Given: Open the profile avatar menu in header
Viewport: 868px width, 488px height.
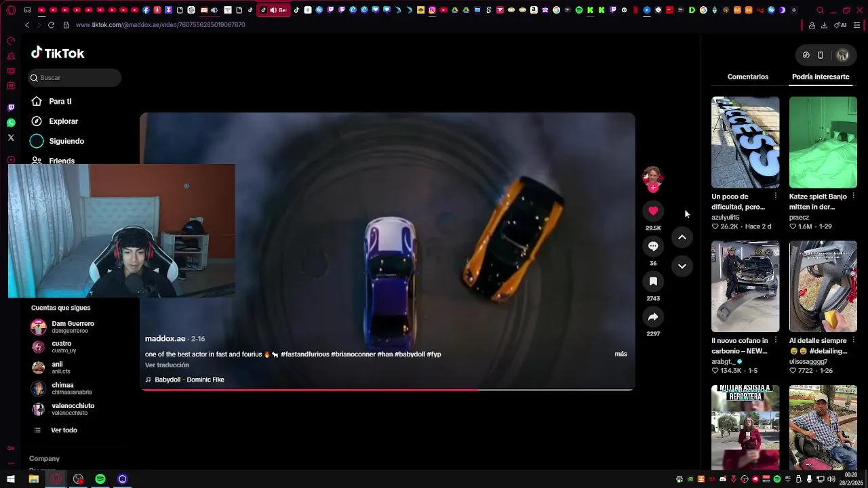Looking at the screenshot, I should click(842, 56).
